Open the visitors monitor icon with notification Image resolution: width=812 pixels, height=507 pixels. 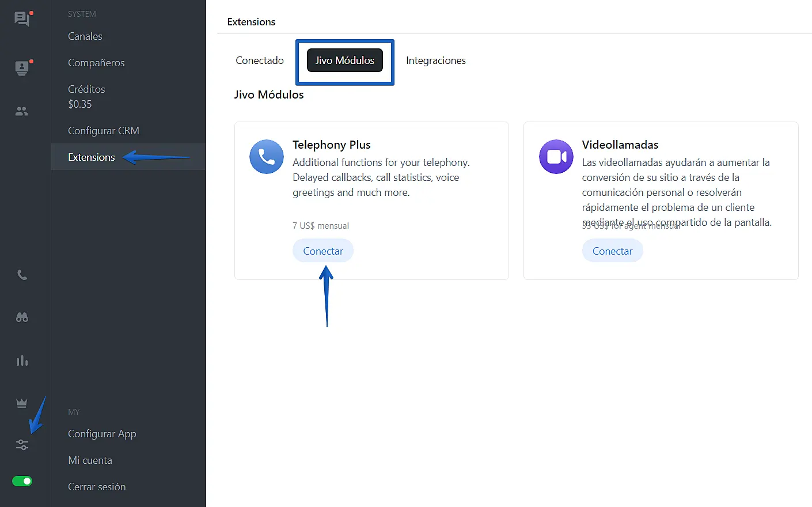[x=22, y=68]
